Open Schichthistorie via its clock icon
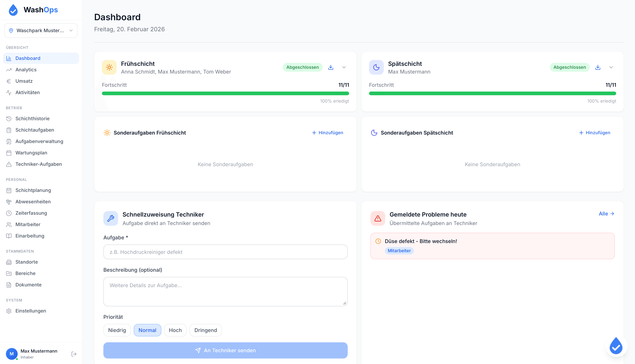This screenshot has height=364, width=635. (x=9, y=119)
